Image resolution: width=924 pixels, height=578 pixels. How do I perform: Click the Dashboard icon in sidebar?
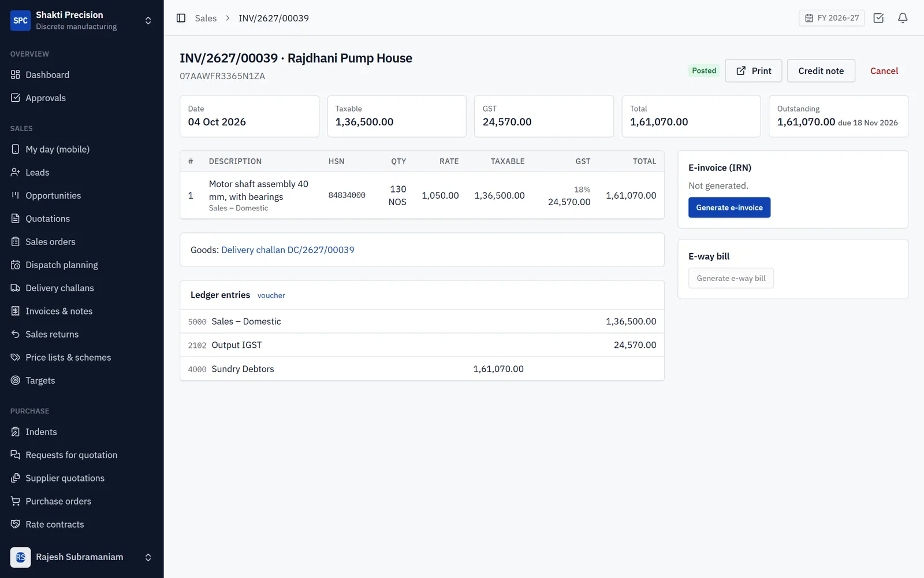coord(16,75)
